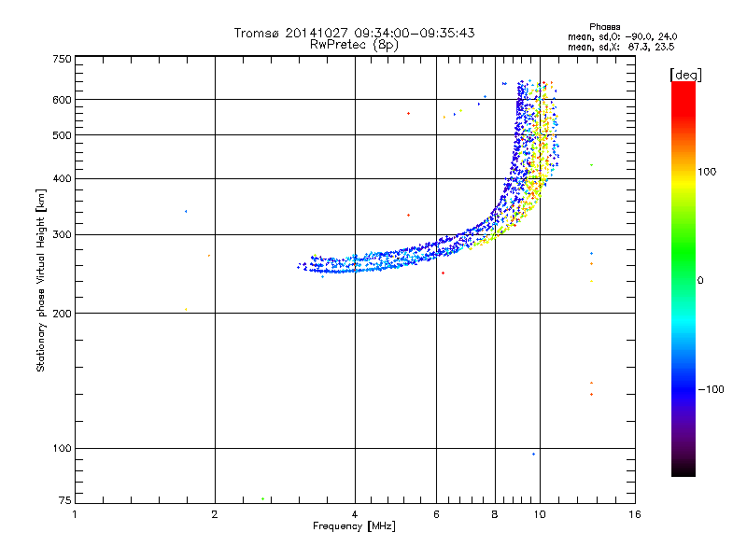Screen dimensions: 747x560
Task: Click the '16' x-axis tick label
Action: [635, 514]
